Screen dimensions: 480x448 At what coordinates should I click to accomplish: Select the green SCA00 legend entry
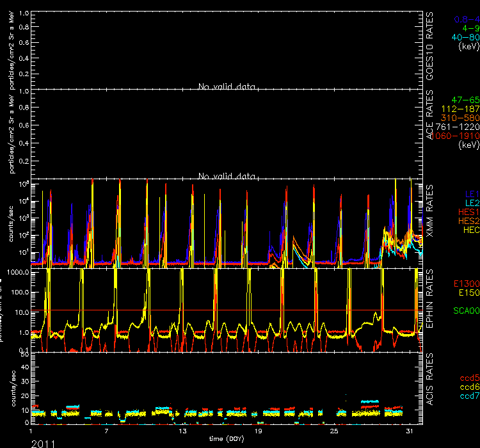coord(466,310)
